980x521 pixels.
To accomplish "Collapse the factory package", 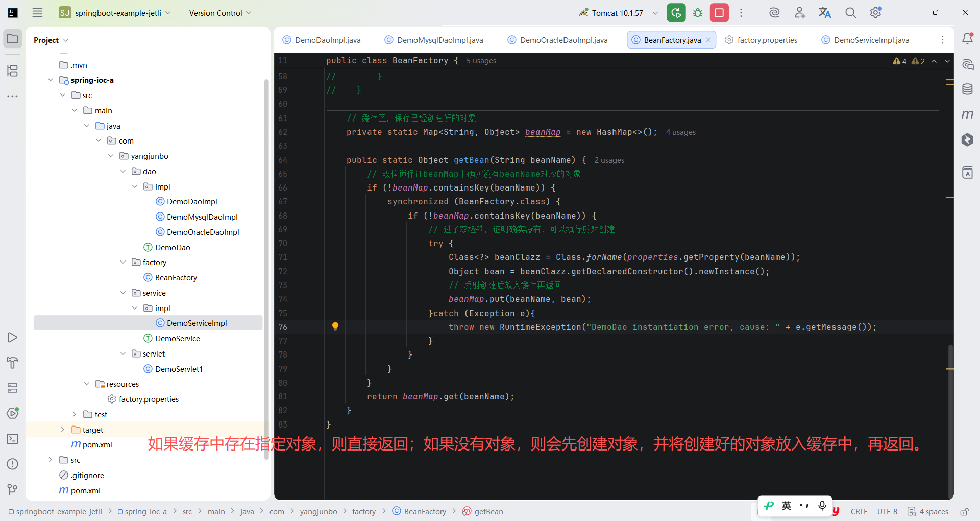I will pos(122,263).
